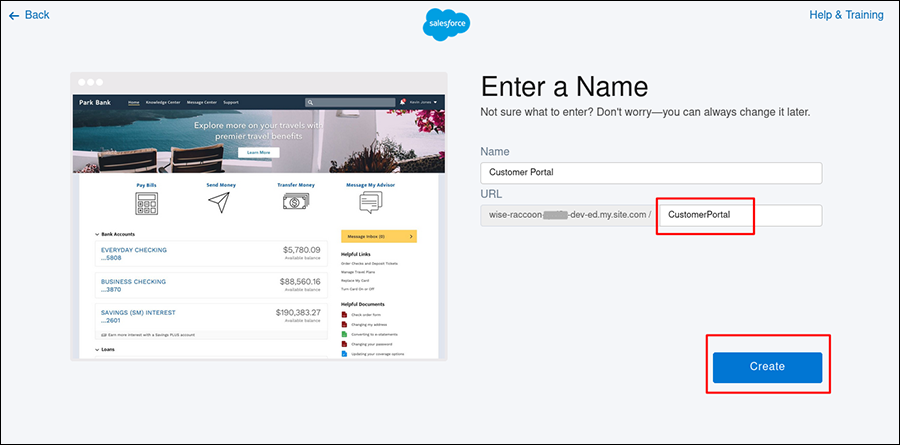Focus the Name field containing Customer Portal
Image resolution: width=900 pixels, height=445 pixels.
651,172
